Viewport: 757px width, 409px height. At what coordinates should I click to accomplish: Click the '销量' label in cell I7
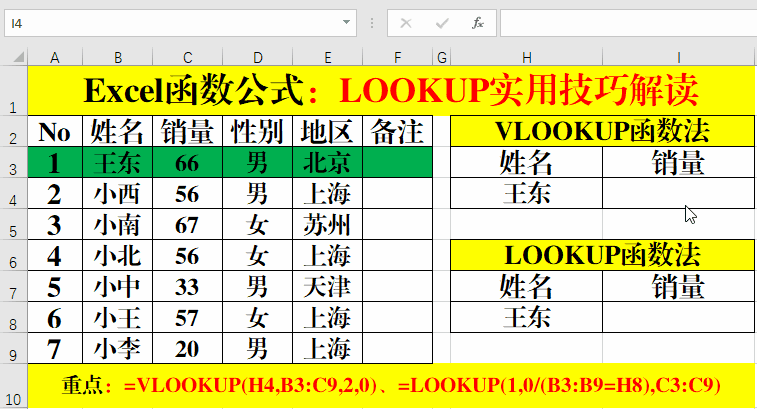pos(679,286)
